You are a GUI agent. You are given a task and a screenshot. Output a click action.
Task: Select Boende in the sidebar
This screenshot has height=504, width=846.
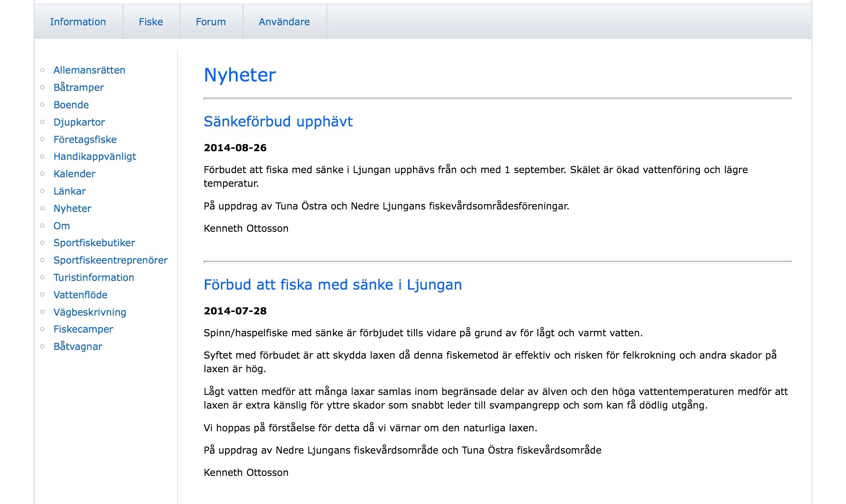pyautogui.click(x=71, y=105)
